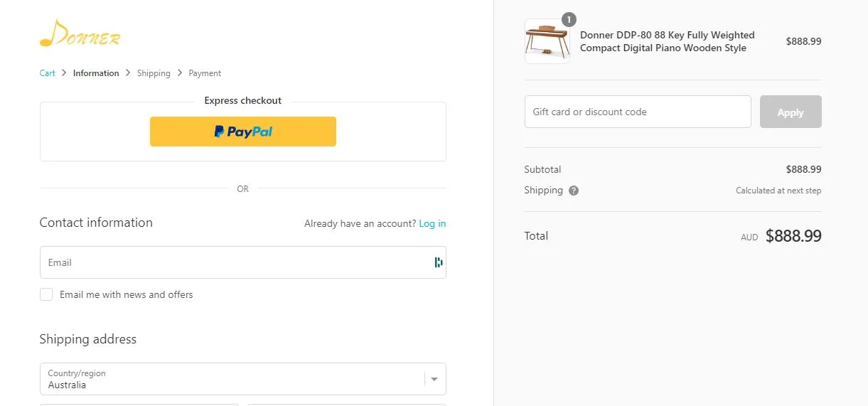Select the Information breadcrumb step
This screenshot has width=868, height=406.
pos(96,73)
